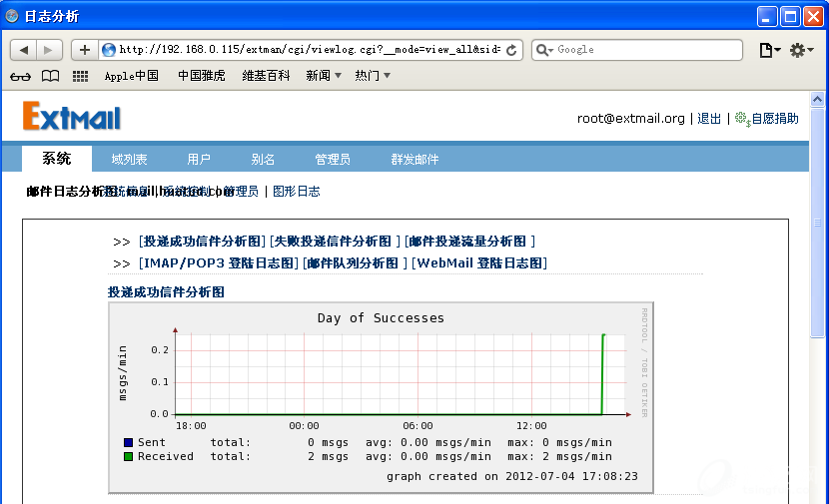Image resolution: width=829 pixels, height=504 pixels.
Task: Open Top Sites grid icon
Action: (x=80, y=76)
